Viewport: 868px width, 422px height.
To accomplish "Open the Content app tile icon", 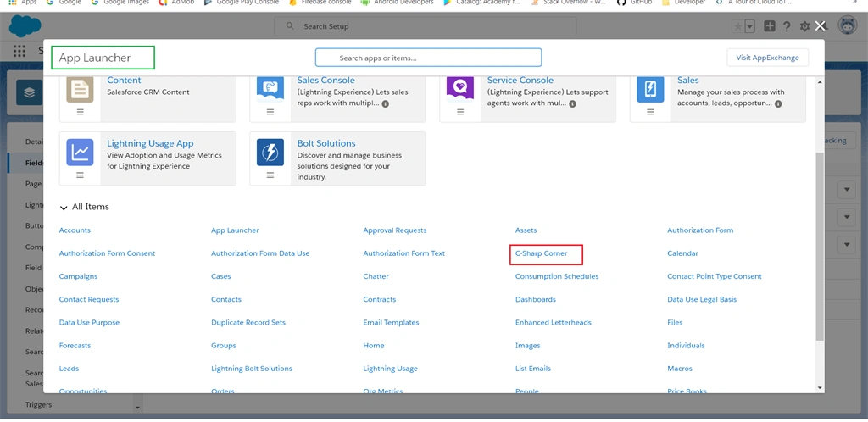I will 80,90.
